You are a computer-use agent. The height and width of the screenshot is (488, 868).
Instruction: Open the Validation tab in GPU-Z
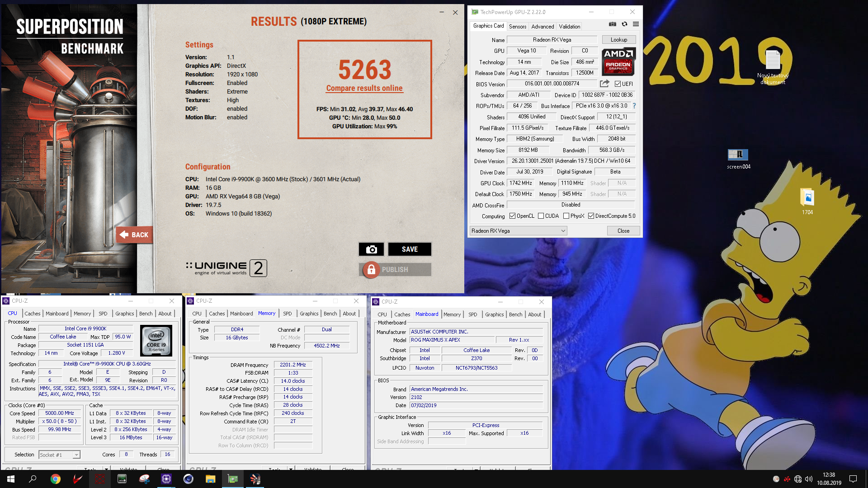coord(569,27)
